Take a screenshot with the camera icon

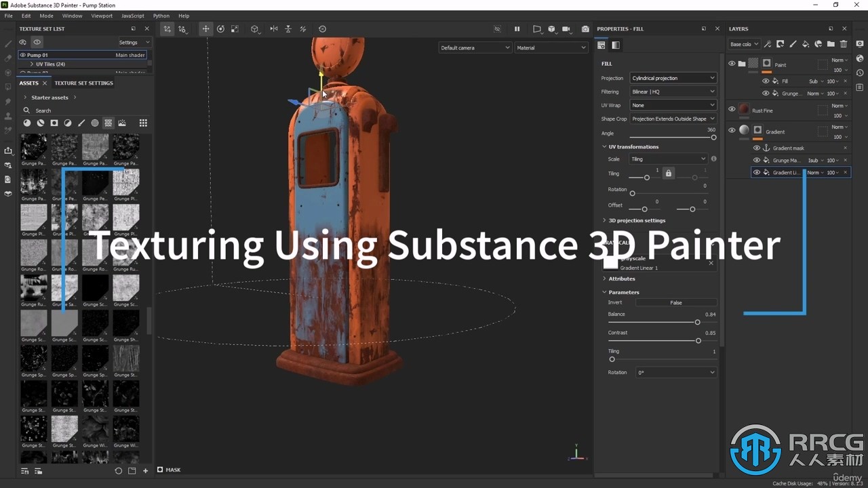pos(585,29)
